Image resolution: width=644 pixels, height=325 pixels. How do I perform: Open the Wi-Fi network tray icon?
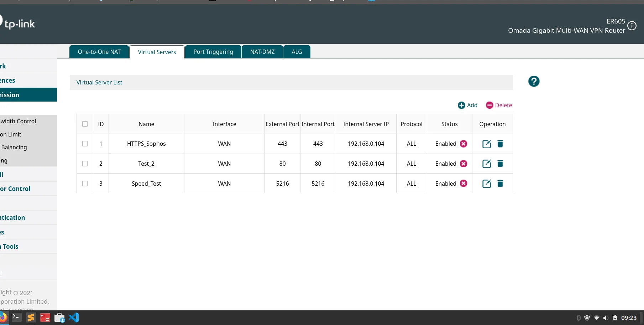(x=597, y=318)
